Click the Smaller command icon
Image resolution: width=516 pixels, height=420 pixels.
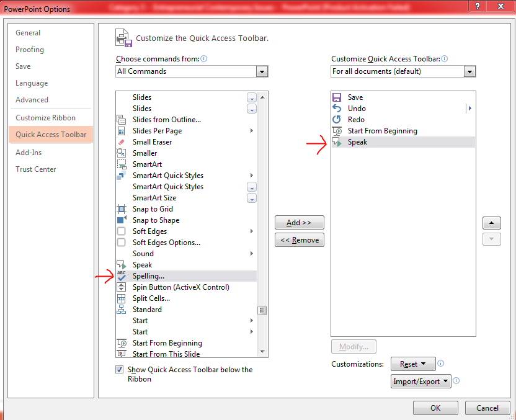pos(121,153)
